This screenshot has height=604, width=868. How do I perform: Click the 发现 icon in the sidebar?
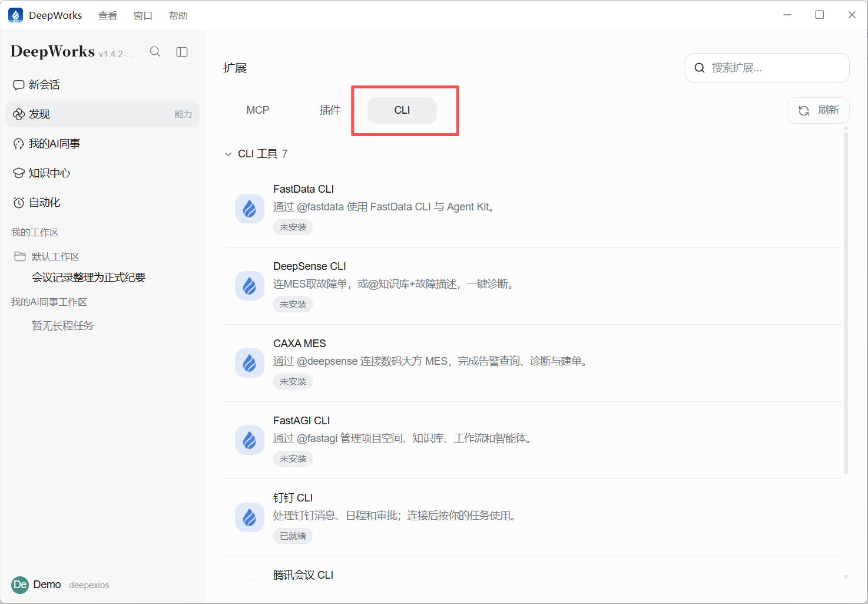pos(19,114)
